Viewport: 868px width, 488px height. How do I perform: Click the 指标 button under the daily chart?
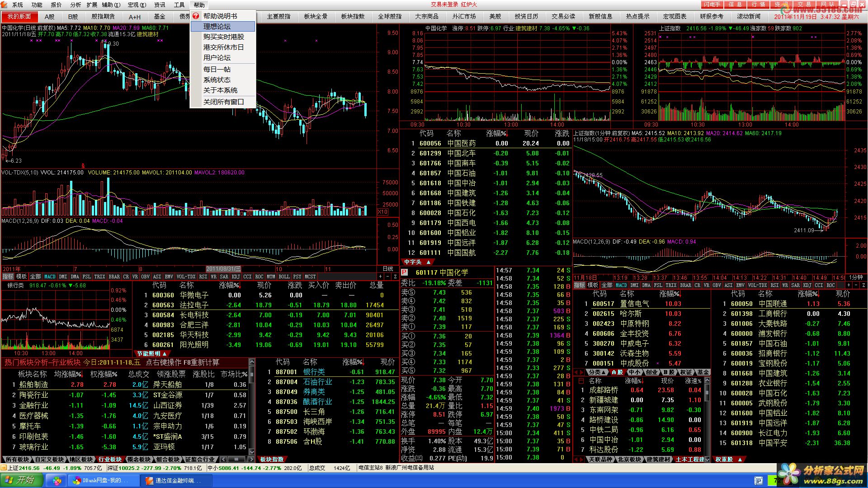[x=8, y=277]
